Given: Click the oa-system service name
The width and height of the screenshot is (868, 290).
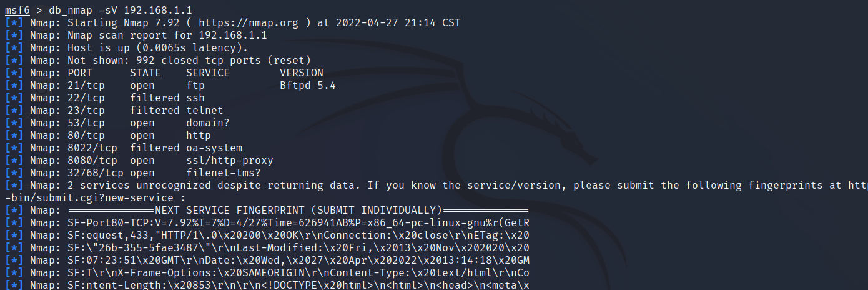Looking at the screenshot, I should [x=214, y=147].
